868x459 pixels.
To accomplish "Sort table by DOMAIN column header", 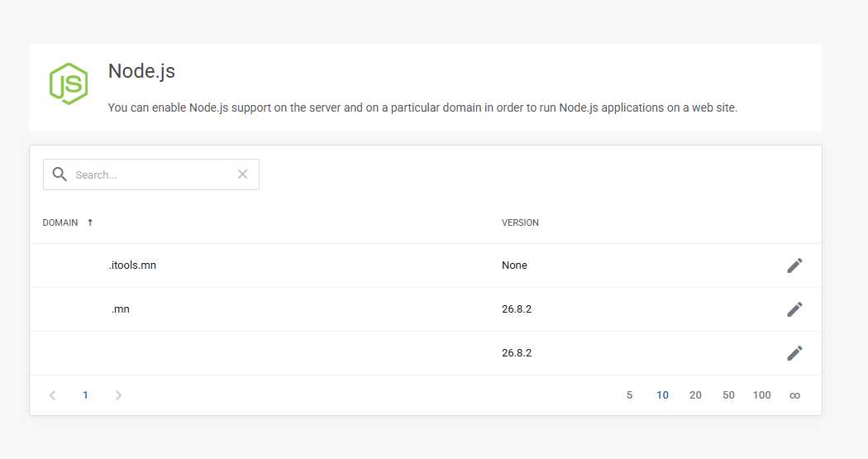I will click(60, 222).
